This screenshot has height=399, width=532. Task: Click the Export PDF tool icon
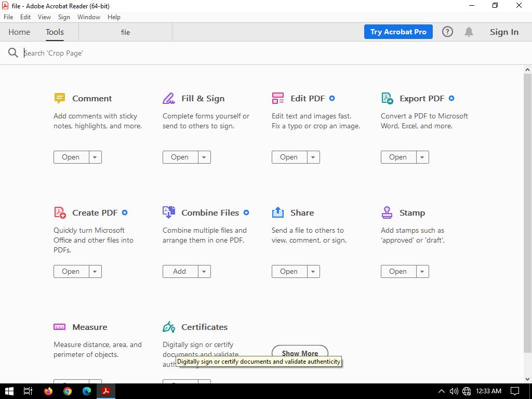(387, 98)
